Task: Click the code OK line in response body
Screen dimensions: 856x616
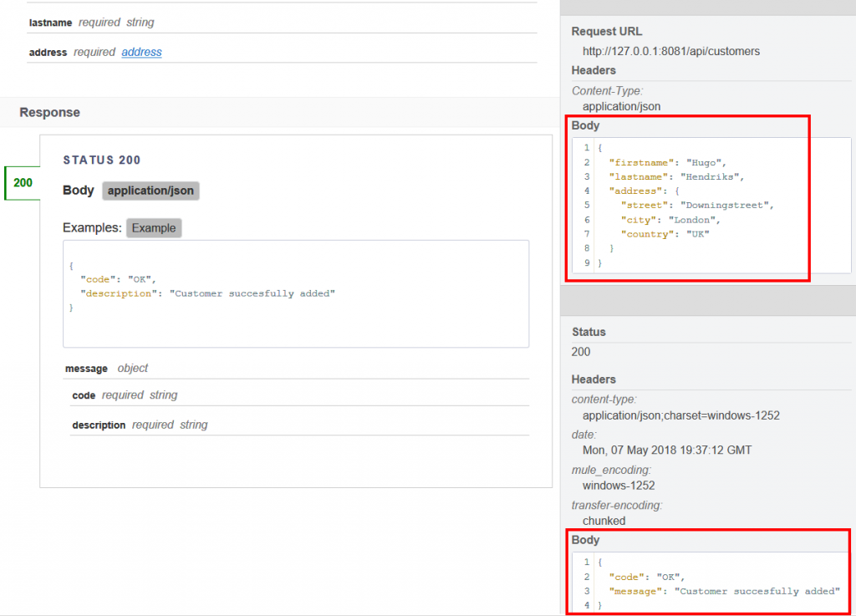Action: [x=647, y=577]
